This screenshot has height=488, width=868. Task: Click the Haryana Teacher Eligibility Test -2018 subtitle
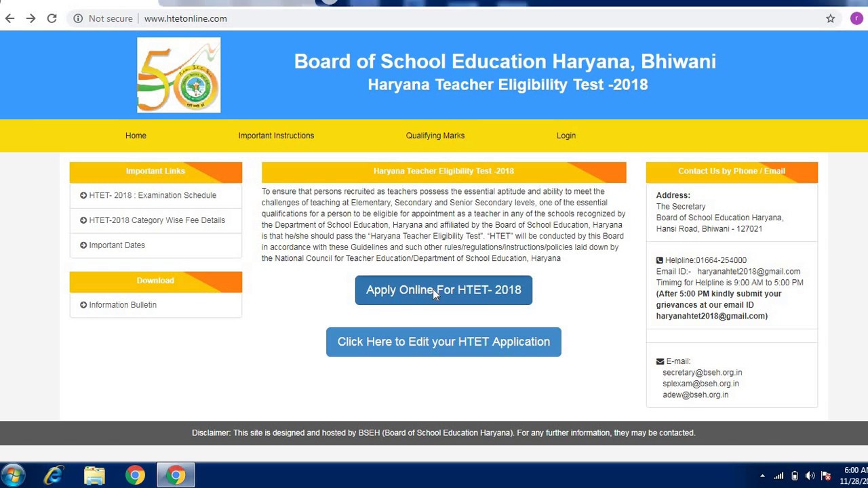(x=508, y=85)
